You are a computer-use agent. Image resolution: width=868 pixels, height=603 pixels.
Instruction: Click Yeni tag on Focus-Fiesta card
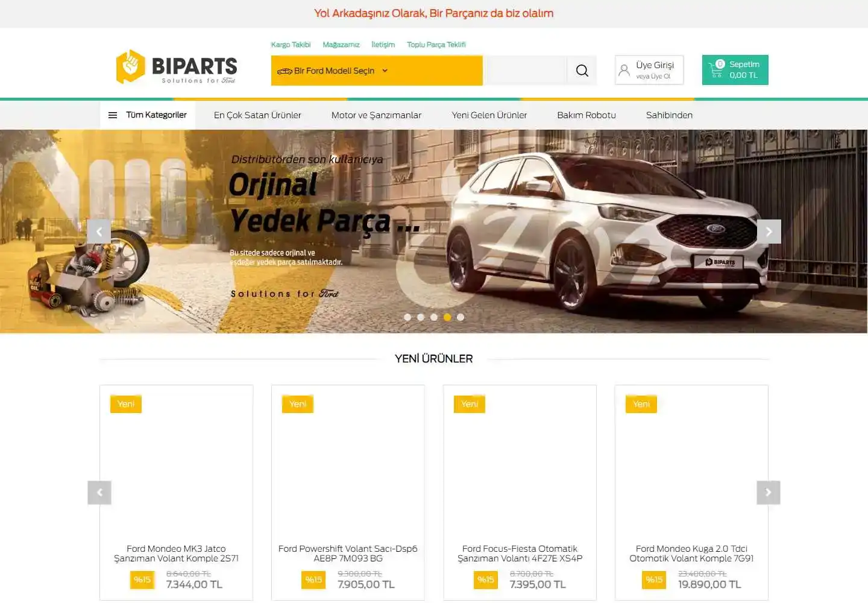coord(470,404)
